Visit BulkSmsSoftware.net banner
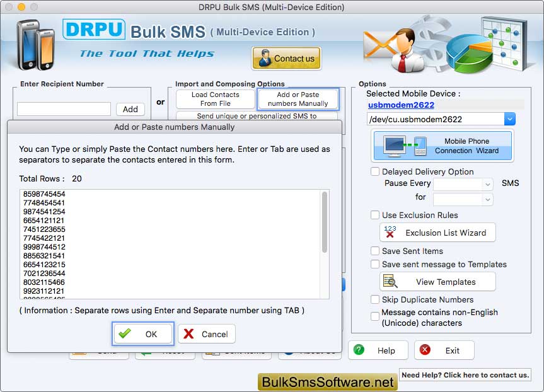Image resolution: width=544 pixels, height=392 pixels. [x=328, y=382]
